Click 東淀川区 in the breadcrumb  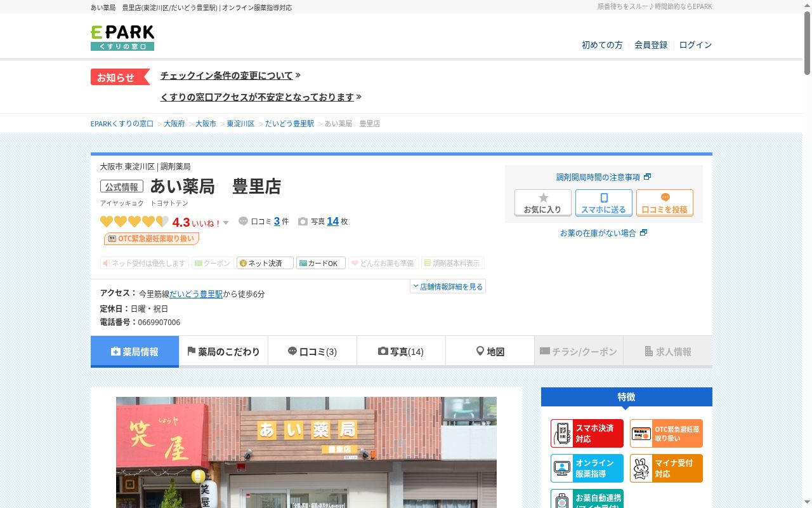click(240, 124)
